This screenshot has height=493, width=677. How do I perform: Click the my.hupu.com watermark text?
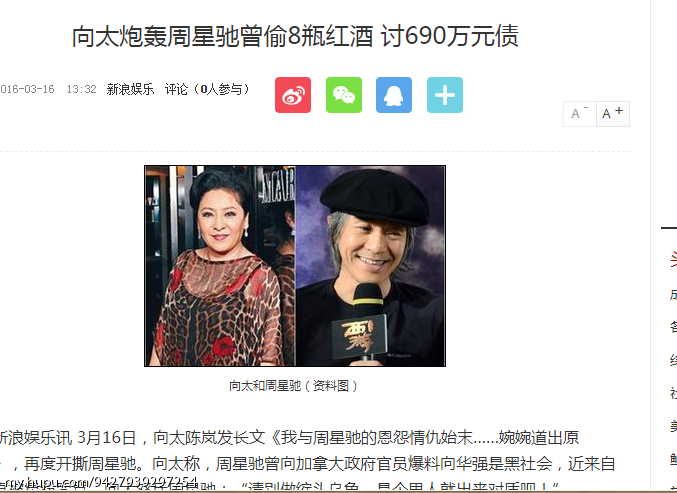(x=99, y=482)
